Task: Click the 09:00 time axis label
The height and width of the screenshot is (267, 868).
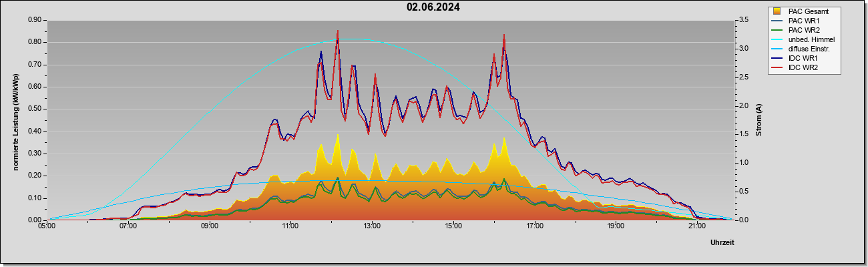Action: pos(210,226)
